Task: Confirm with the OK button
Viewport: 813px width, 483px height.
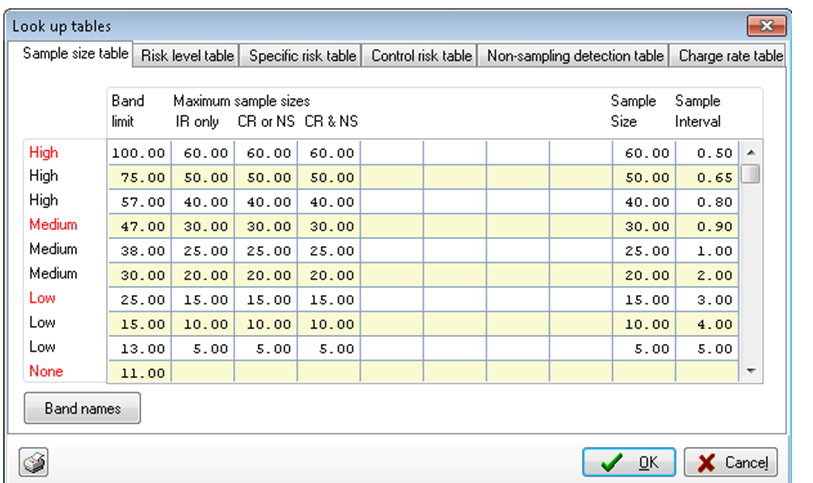Action: pyautogui.click(x=629, y=462)
